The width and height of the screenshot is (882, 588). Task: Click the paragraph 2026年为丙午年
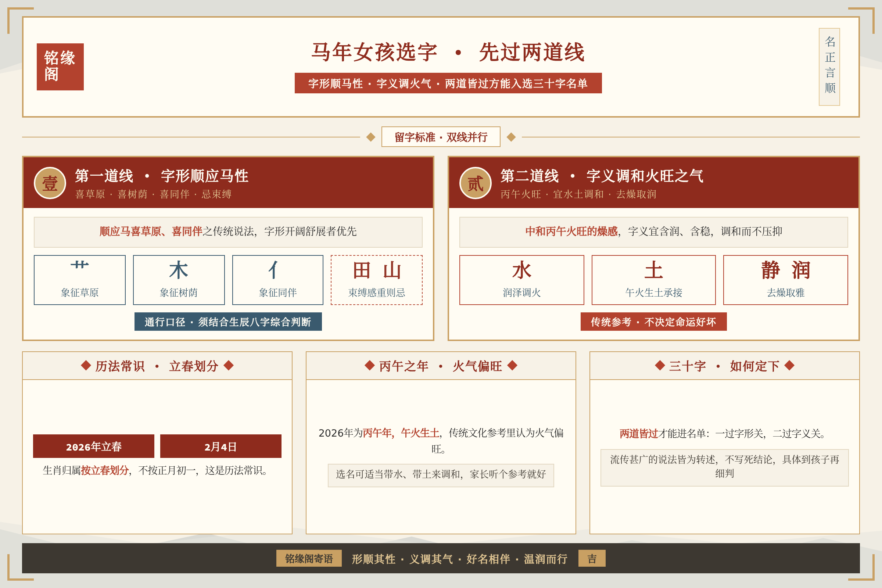click(441, 441)
